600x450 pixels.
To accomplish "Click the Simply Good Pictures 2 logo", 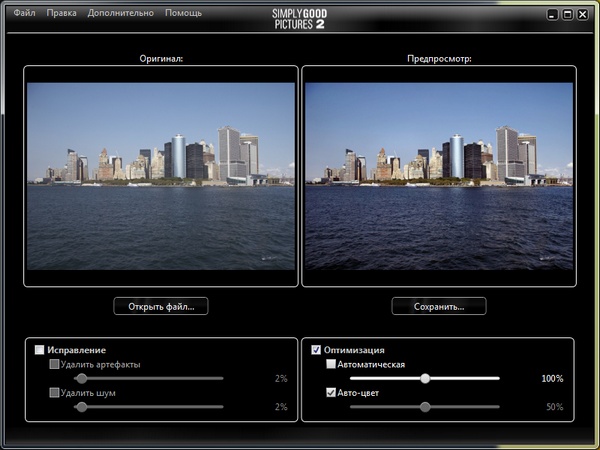I will (298, 18).
